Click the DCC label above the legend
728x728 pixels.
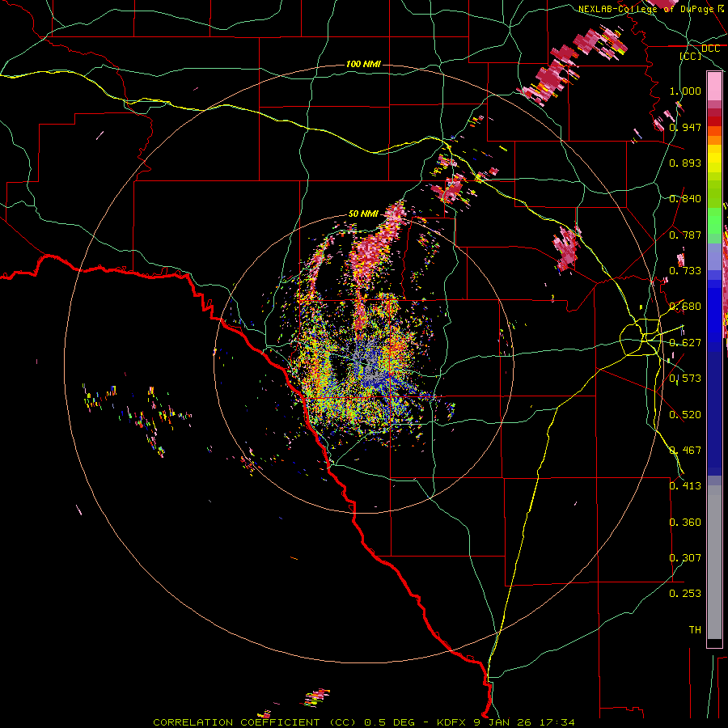710,49
